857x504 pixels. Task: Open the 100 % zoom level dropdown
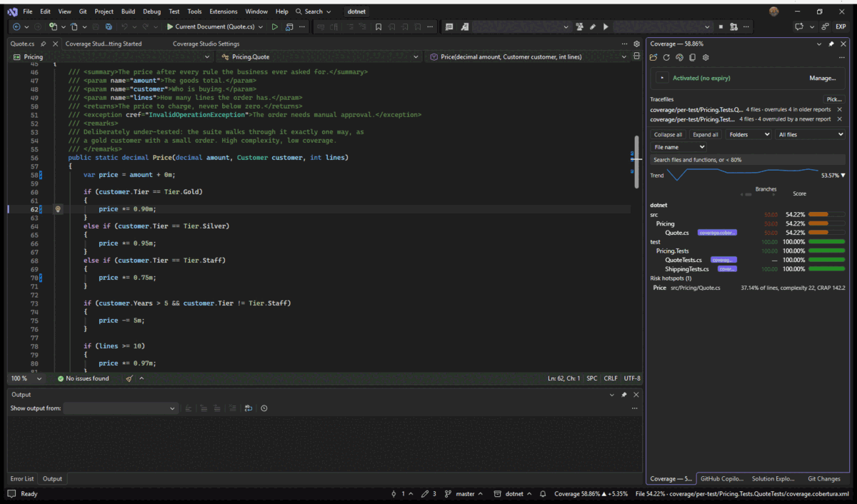(26, 378)
